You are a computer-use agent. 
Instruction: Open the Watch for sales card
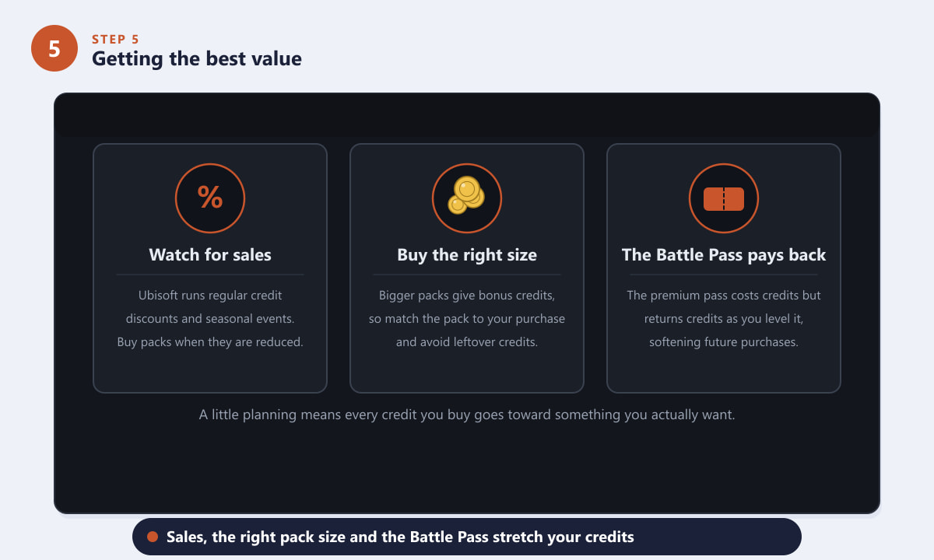[x=210, y=268]
